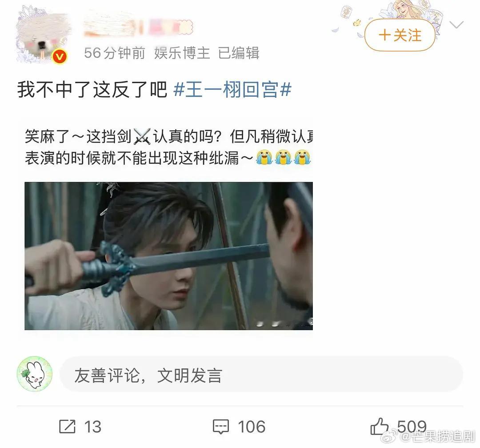This screenshot has height=448, width=480.
Task: Open comments via the speech bubble icon
Action: [x=221, y=427]
